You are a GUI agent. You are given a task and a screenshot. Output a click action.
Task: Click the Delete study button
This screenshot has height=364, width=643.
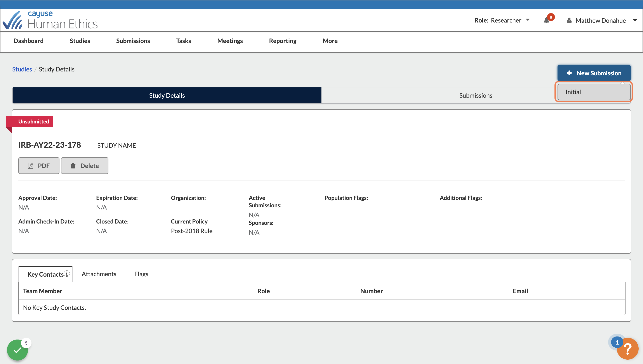(85, 165)
